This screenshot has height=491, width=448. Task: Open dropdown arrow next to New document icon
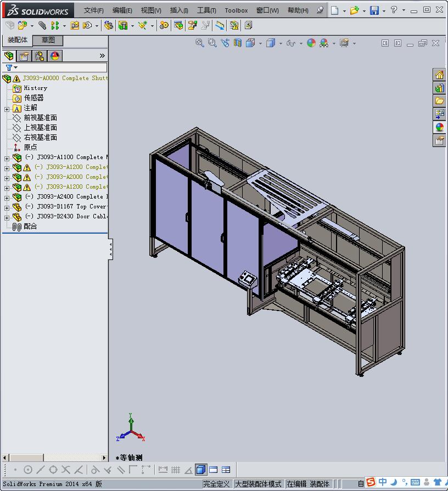pyautogui.click(x=344, y=11)
